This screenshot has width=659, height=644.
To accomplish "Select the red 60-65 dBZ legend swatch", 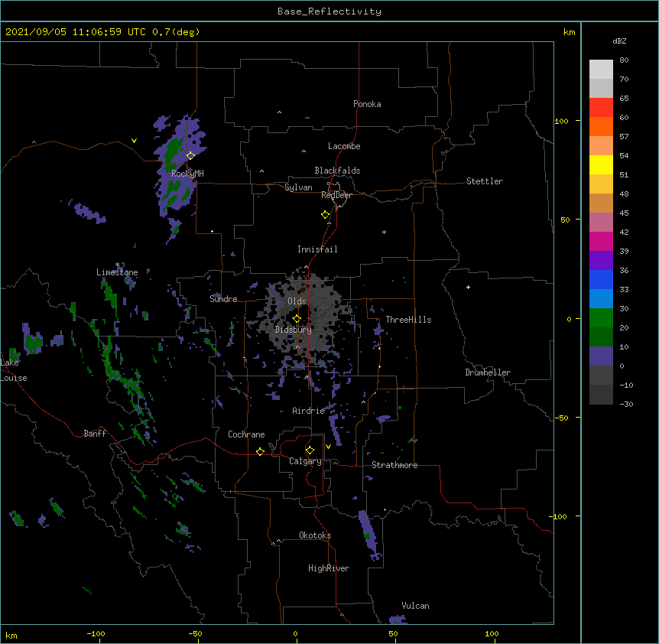I will click(601, 107).
